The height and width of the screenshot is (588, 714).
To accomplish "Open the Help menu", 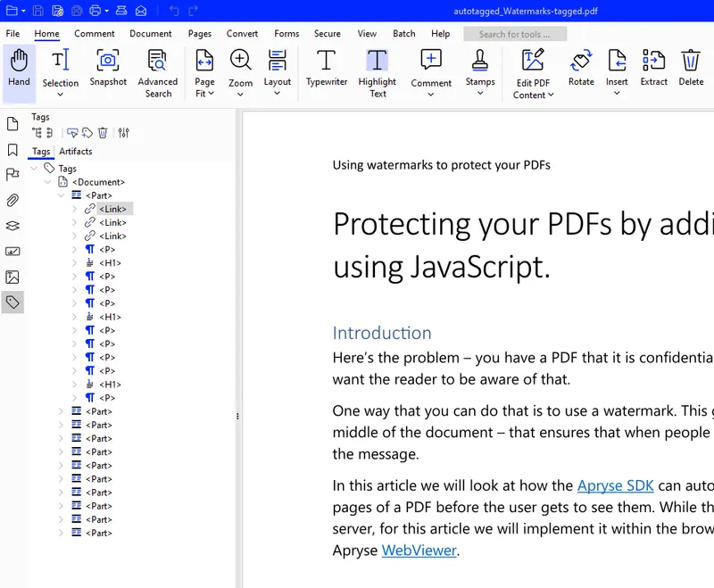I will [440, 34].
